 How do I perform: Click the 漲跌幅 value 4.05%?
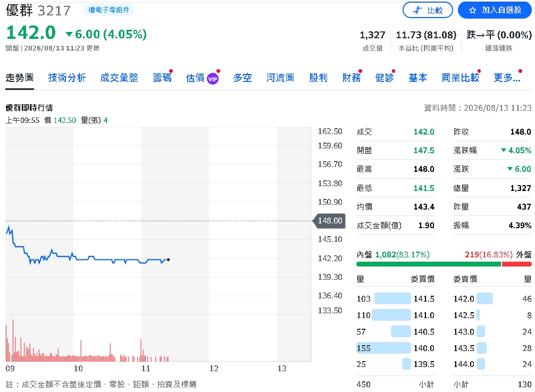pos(516,151)
